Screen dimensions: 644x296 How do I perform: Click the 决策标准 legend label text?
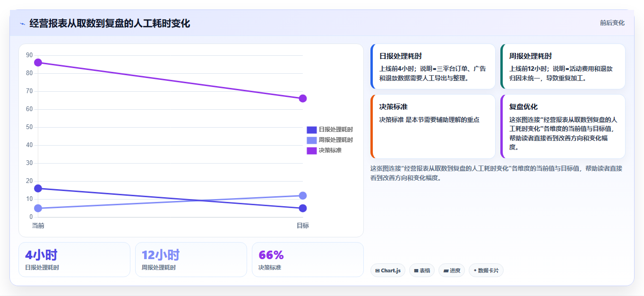click(x=330, y=150)
